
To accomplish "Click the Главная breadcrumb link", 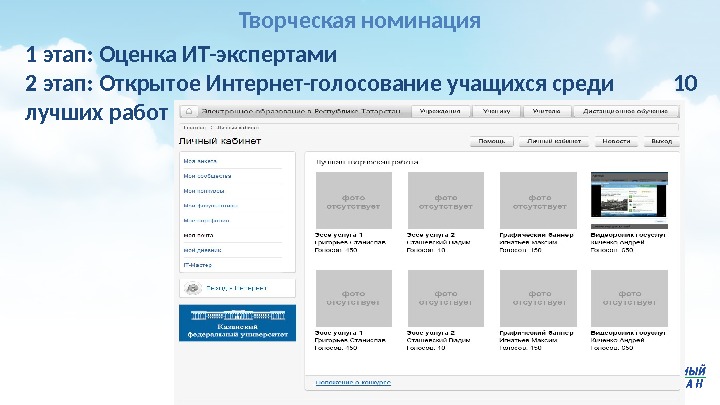I will [194, 128].
